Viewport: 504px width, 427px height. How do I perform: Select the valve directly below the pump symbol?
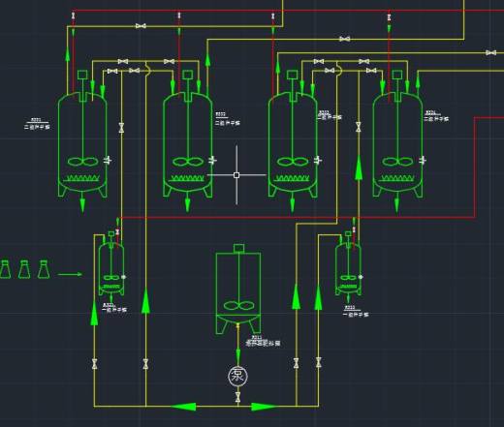(x=237, y=397)
